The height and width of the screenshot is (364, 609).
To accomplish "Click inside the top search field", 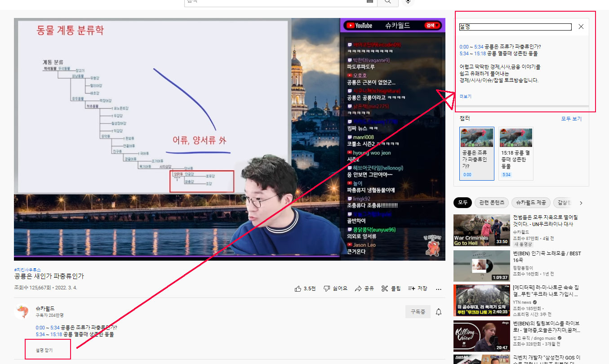I will click(x=280, y=2).
